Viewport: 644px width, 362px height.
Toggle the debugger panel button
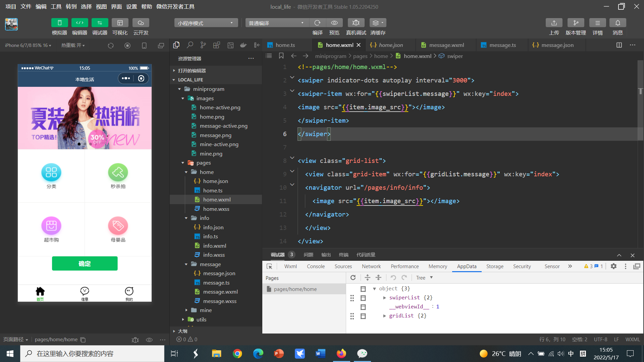tap(100, 23)
